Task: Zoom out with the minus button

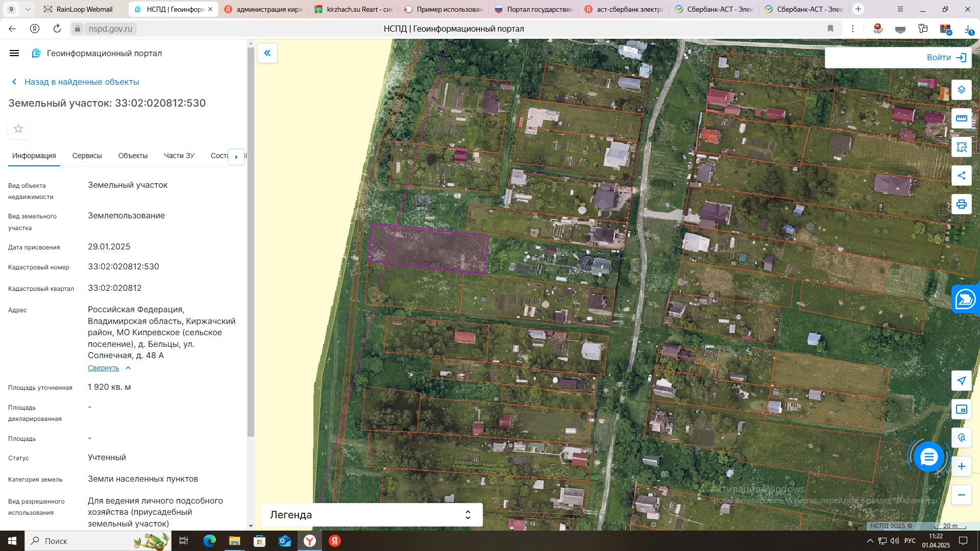Action: coord(961,495)
